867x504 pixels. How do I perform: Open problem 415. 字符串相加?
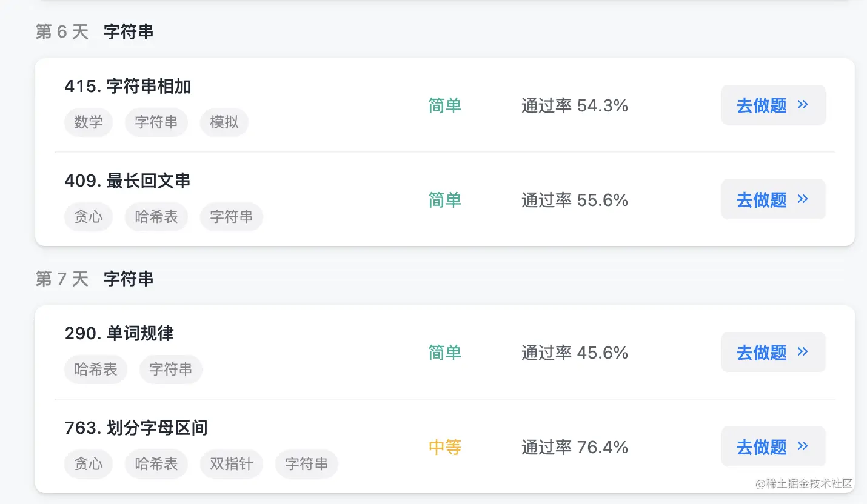[x=127, y=87]
